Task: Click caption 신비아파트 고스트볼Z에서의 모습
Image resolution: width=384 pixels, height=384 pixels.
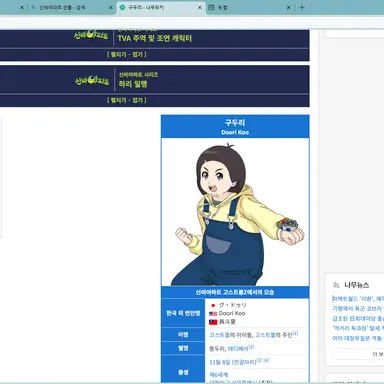Action: click(x=235, y=292)
